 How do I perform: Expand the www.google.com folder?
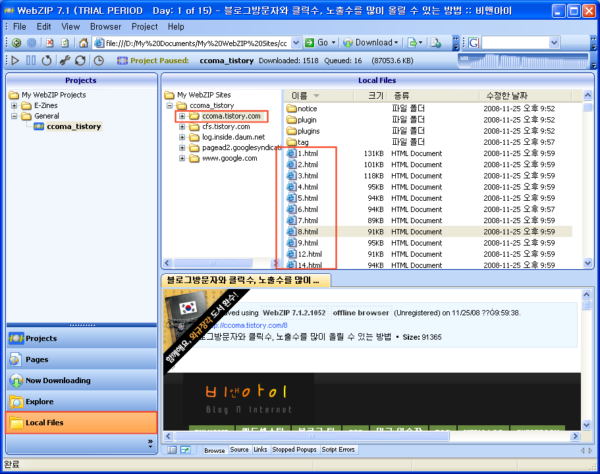(x=182, y=158)
